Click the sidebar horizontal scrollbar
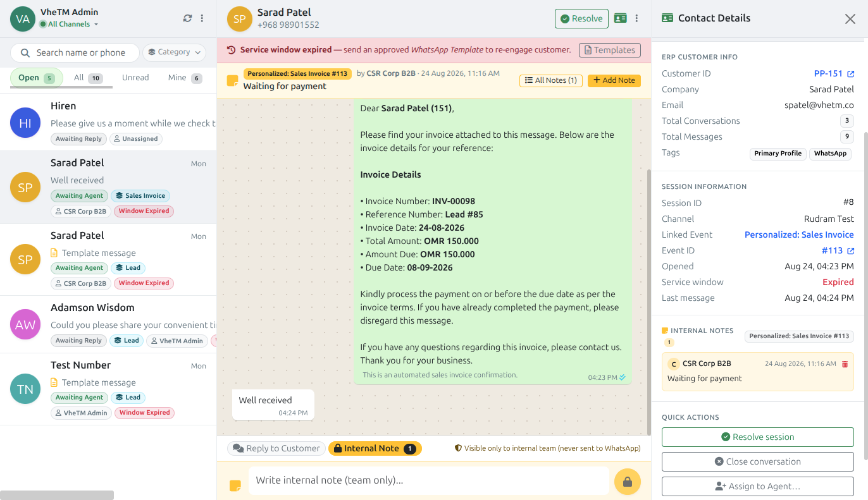The width and height of the screenshot is (868, 500). pyautogui.click(x=57, y=495)
